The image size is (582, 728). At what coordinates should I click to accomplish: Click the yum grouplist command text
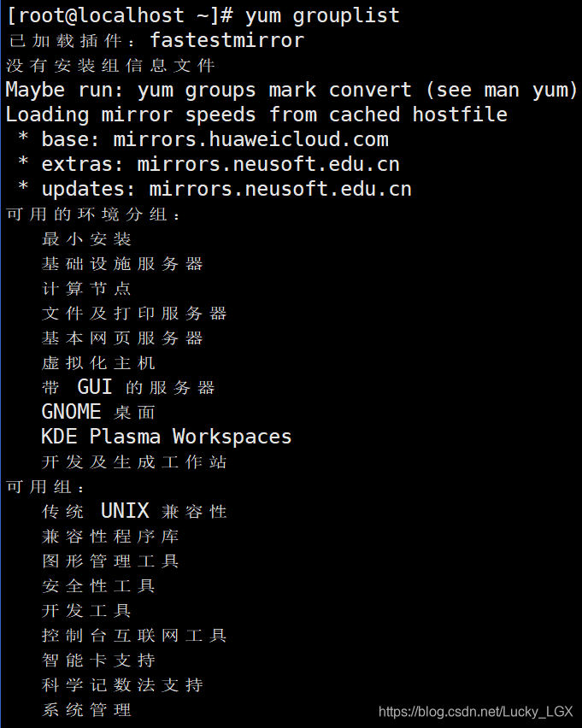point(322,15)
